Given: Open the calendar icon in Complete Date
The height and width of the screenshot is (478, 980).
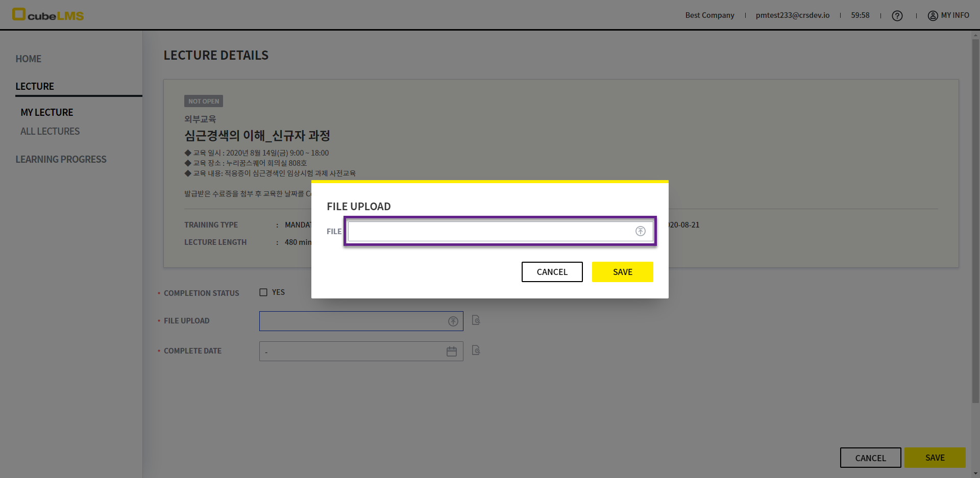Looking at the screenshot, I should pos(452,351).
